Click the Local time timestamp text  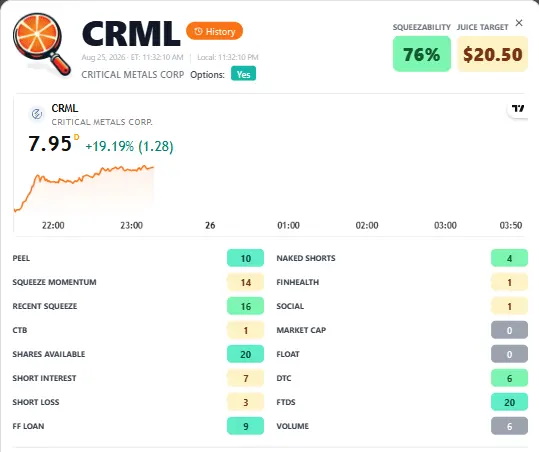coord(228,57)
